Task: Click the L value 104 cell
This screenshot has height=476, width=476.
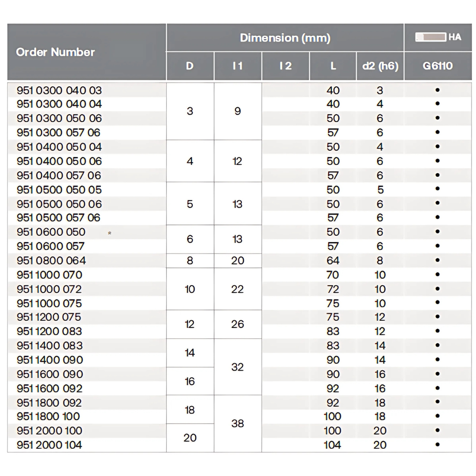Action: 332,445
